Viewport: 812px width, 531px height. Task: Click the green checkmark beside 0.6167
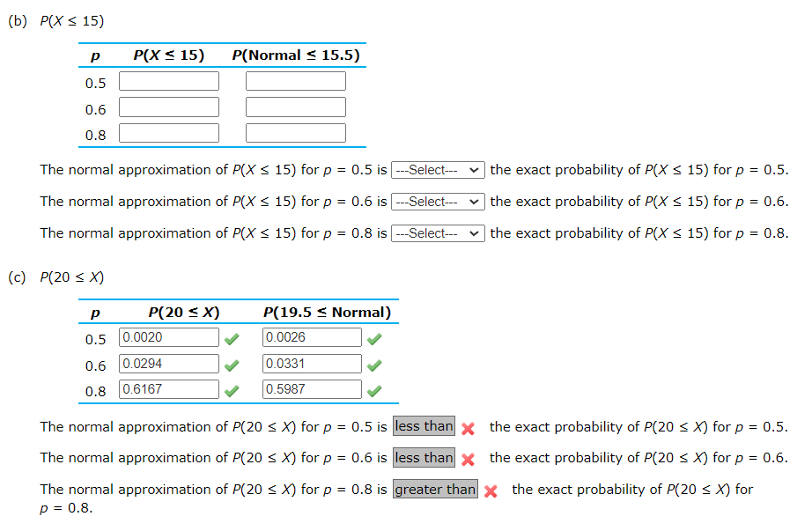click(233, 389)
